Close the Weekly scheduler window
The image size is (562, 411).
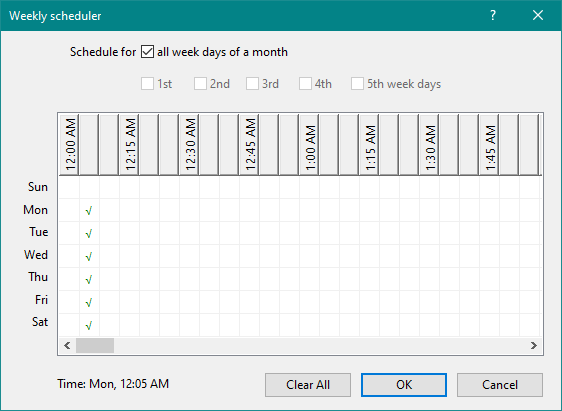click(538, 15)
